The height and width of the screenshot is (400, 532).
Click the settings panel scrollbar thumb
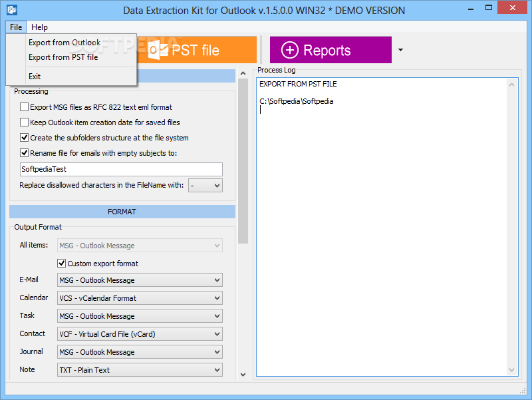(243, 161)
